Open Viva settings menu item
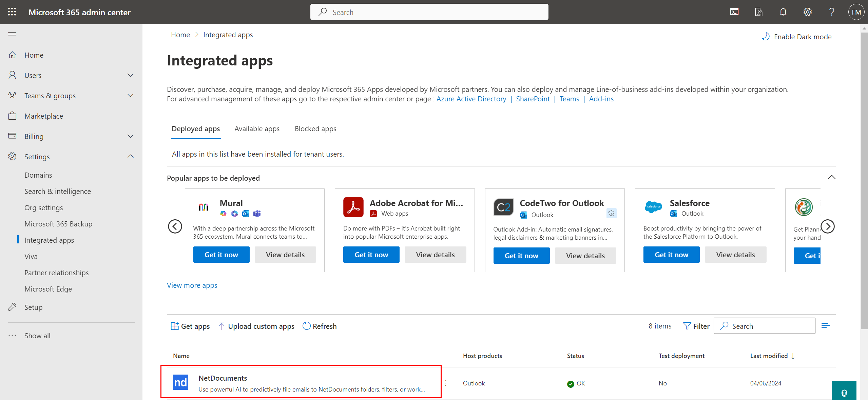 click(x=31, y=256)
